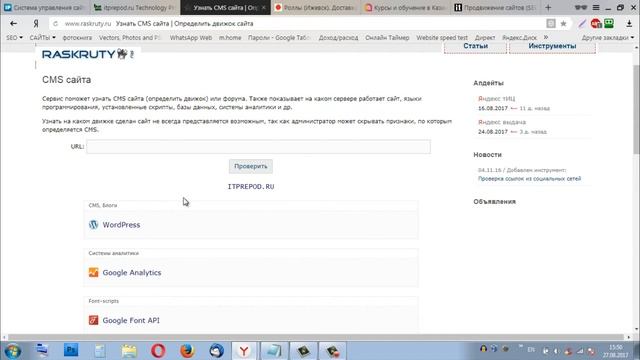Open the reader mode icon in address bar
This screenshot has width=640, height=360.
tap(551, 24)
